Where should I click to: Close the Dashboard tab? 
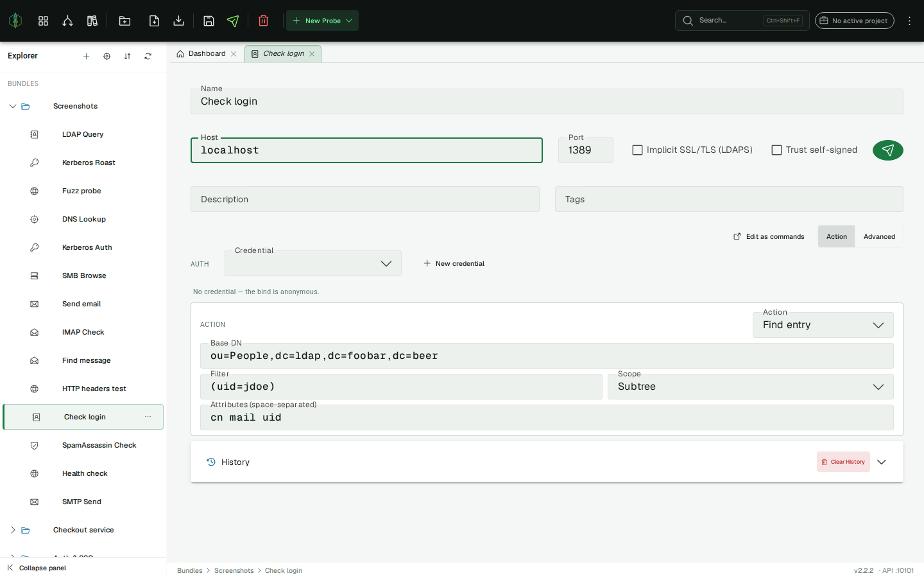pyautogui.click(x=234, y=54)
